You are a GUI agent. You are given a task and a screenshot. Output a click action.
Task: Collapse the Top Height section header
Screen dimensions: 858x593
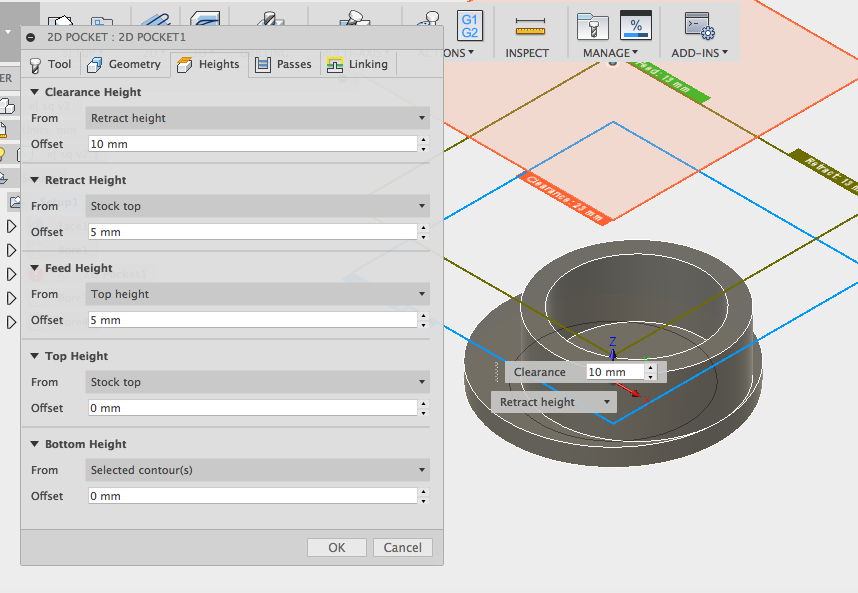(34, 356)
